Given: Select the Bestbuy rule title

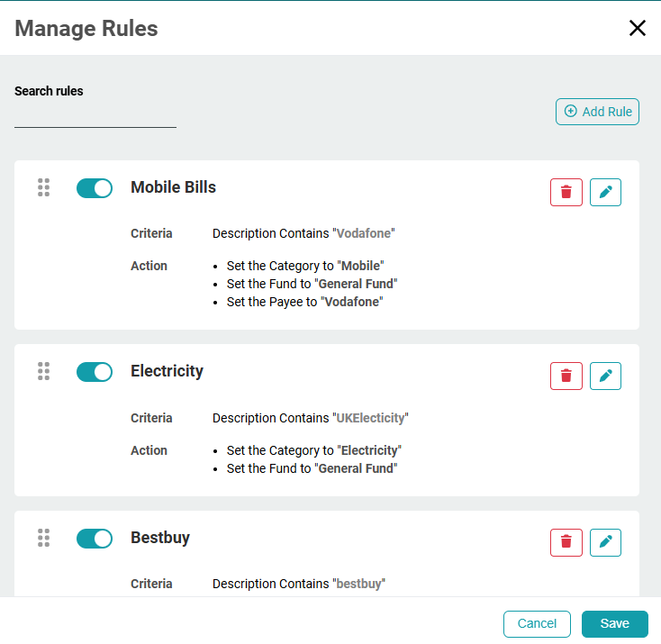Looking at the screenshot, I should tap(160, 538).
